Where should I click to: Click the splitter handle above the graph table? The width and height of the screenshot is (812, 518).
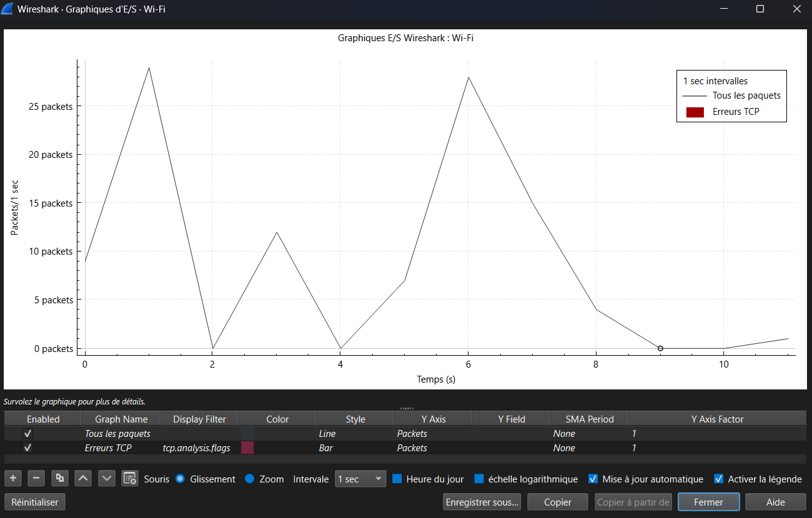406,408
